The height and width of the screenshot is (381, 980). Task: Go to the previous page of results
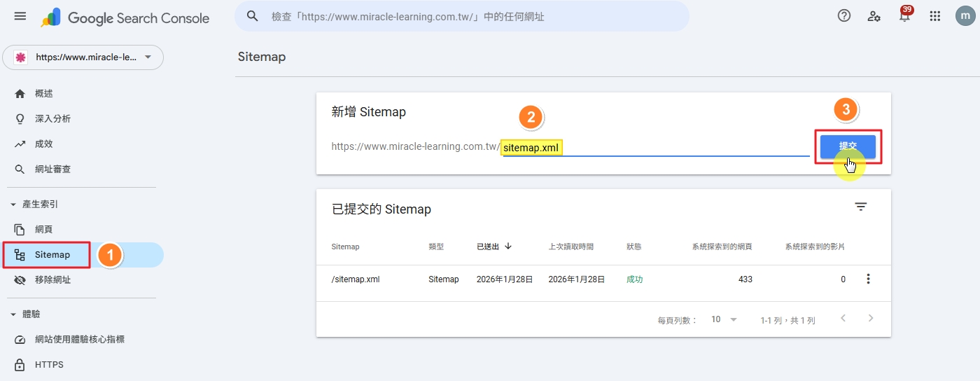click(843, 319)
